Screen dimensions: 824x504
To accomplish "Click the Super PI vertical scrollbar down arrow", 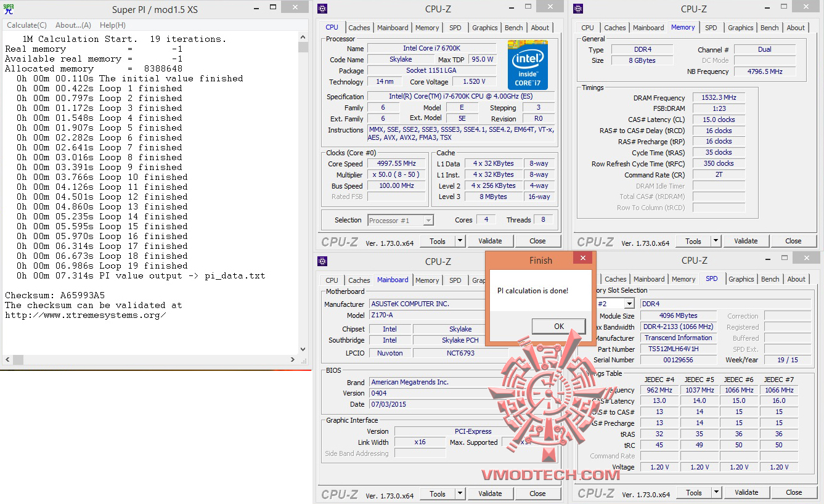I will (303, 349).
